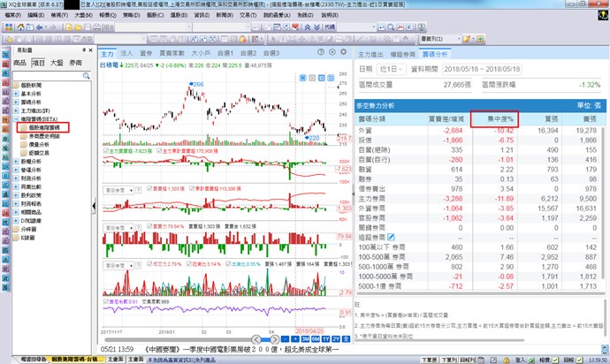Toggle 出貨比 checkbox
The height and width of the screenshot is (364, 610).
pyautogui.click(x=228, y=264)
